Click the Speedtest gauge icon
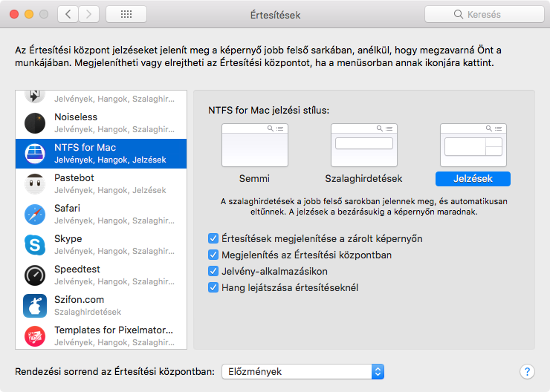 pyautogui.click(x=35, y=275)
